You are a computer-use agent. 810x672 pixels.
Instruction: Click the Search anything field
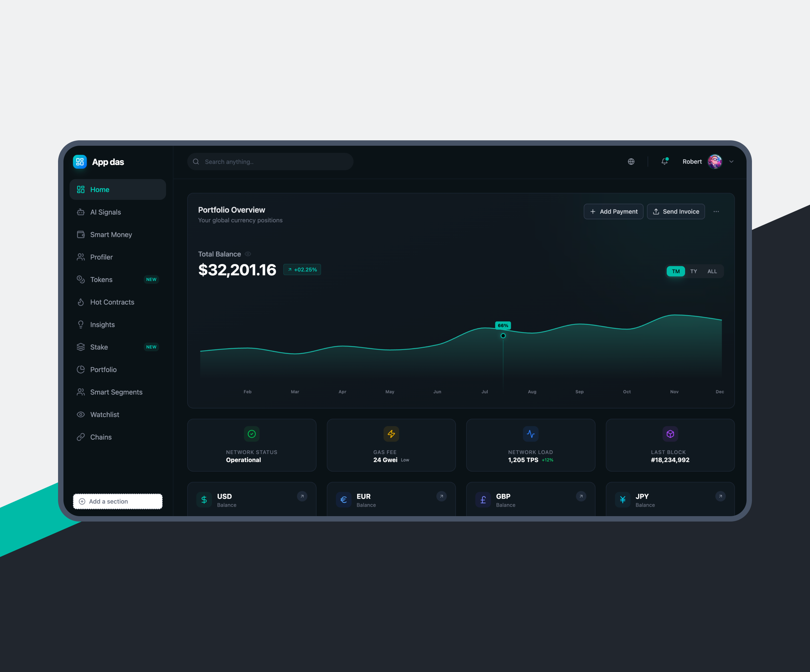point(270,162)
